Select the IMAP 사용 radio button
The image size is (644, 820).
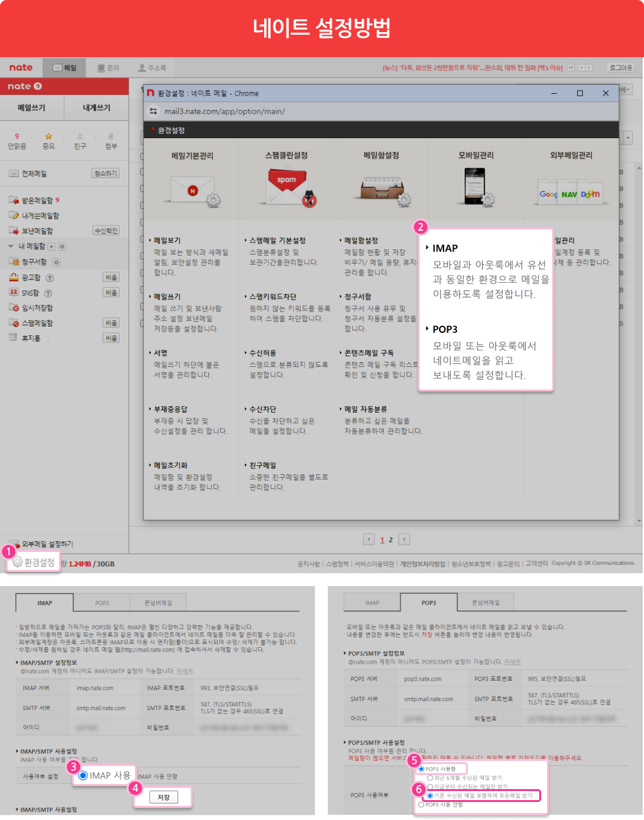pyautogui.click(x=83, y=776)
